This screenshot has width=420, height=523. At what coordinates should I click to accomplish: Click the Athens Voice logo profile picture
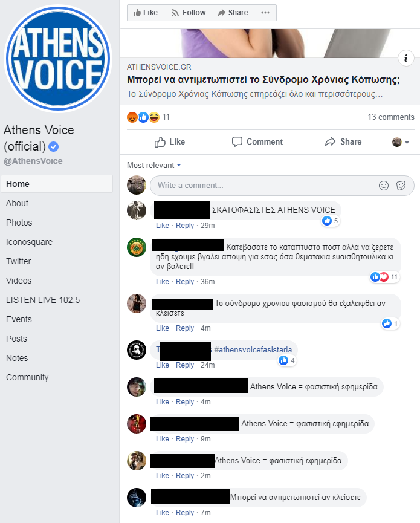pos(58,59)
